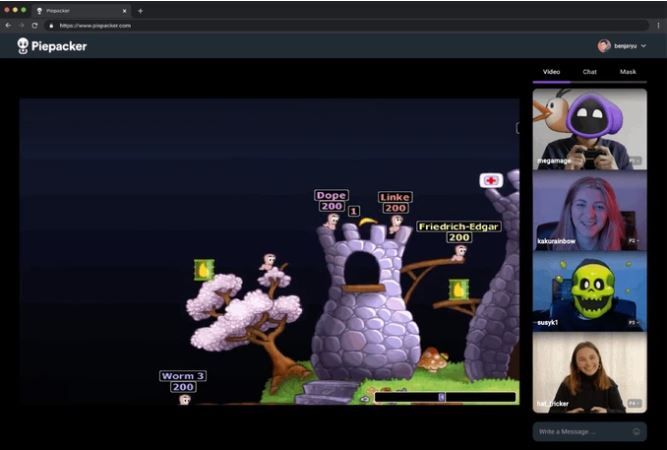Click the browser forward arrow
The height and width of the screenshot is (450, 667).
pyautogui.click(x=21, y=26)
